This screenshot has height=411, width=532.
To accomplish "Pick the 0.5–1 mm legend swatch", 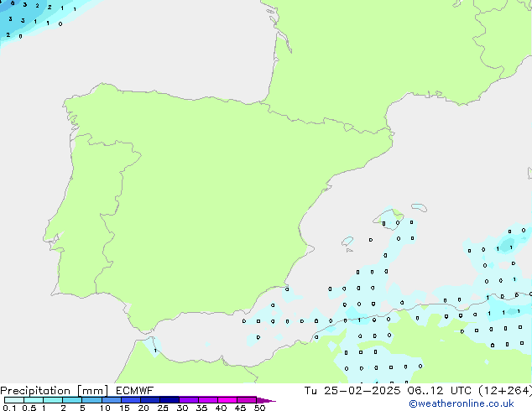I will tap(34, 400).
